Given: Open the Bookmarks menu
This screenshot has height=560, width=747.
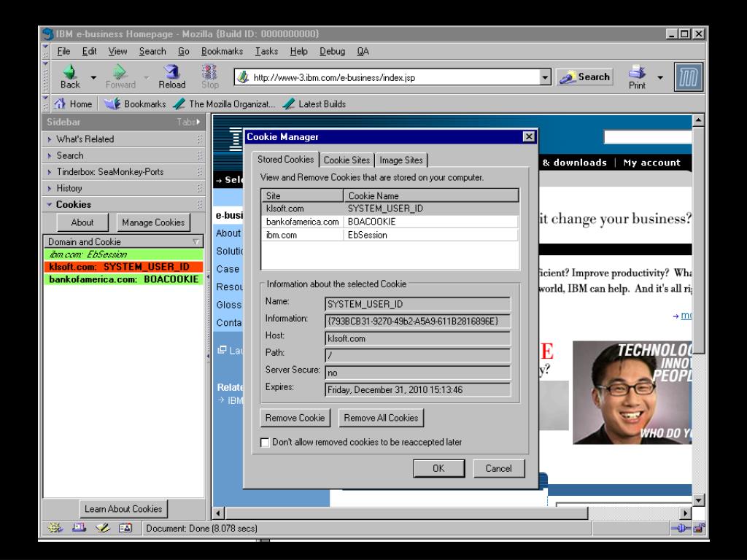Looking at the screenshot, I should click(x=222, y=52).
